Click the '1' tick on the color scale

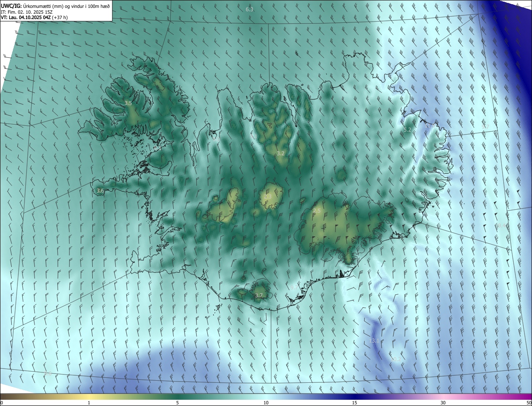(89, 403)
